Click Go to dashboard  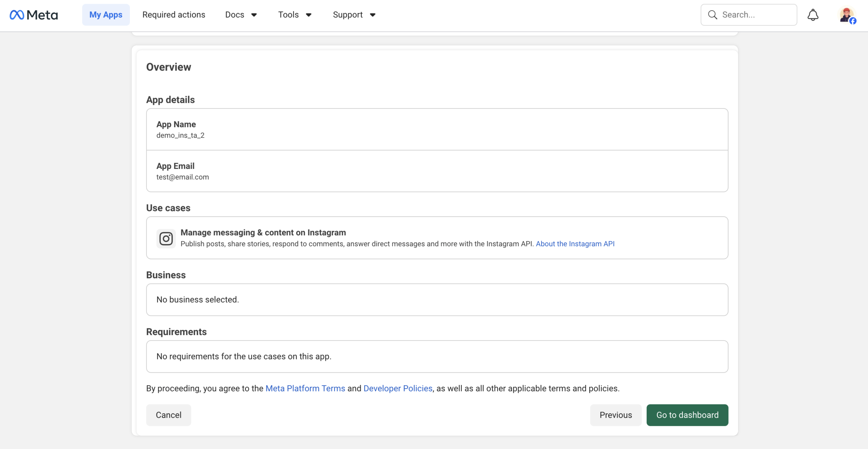[x=687, y=415]
